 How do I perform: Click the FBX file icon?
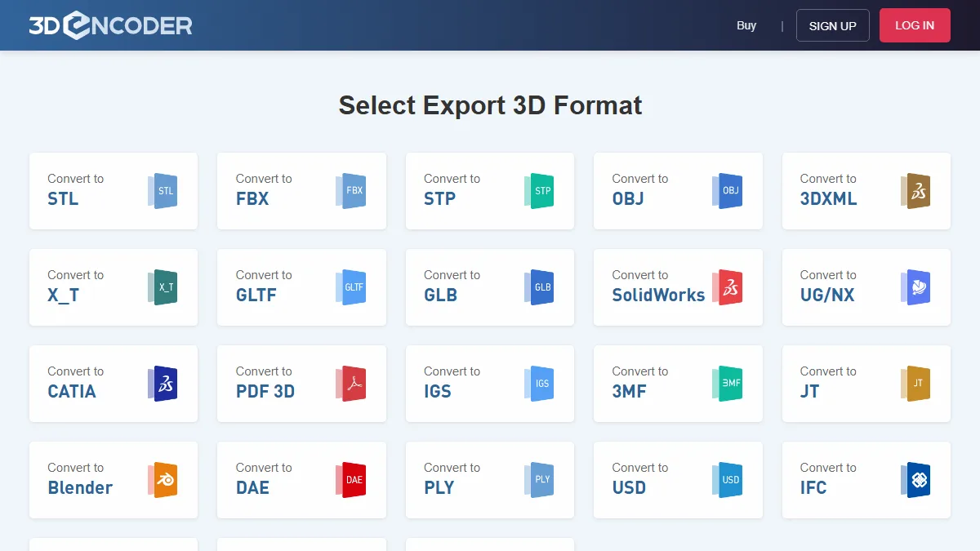351,191
